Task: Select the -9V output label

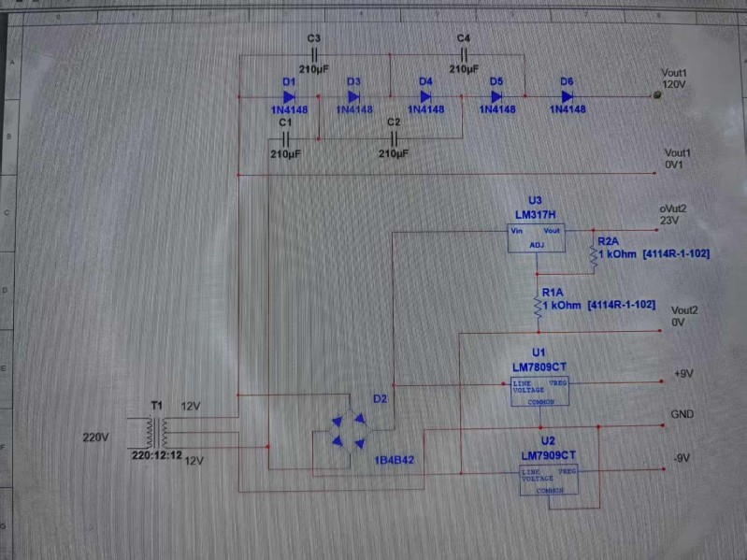Action: [x=682, y=457]
